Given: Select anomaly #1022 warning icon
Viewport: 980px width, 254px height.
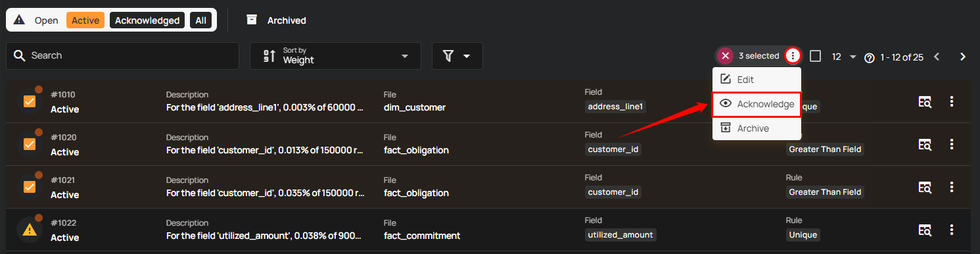Looking at the screenshot, I should click(30, 230).
